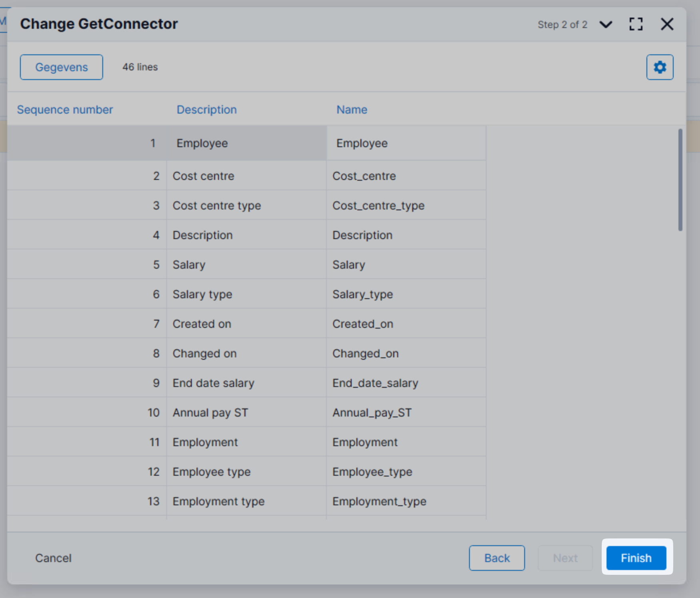Sort by Name column header
The width and height of the screenshot is (700, 598).
point(352,110)
